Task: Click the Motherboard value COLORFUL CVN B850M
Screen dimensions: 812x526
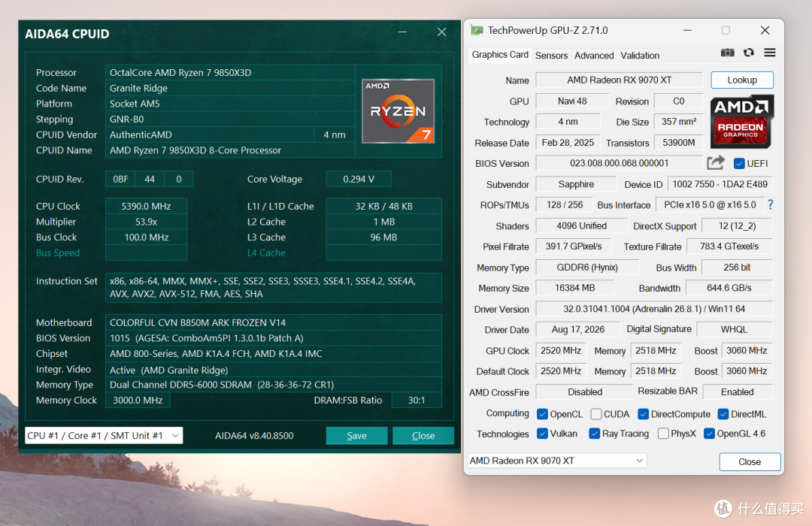Action: (x=274, y=322)
